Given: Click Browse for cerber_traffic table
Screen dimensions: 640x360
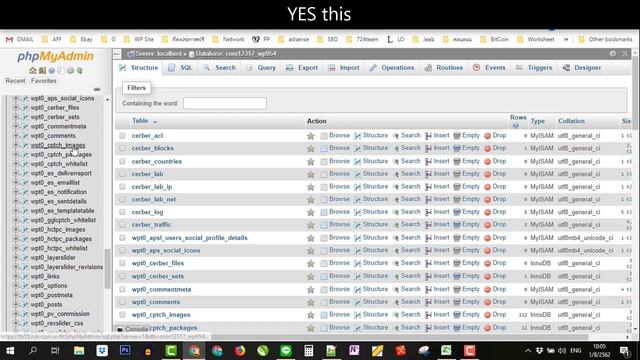Looking at the screenshot, I should pyautogui.click(x=335, y=224).
